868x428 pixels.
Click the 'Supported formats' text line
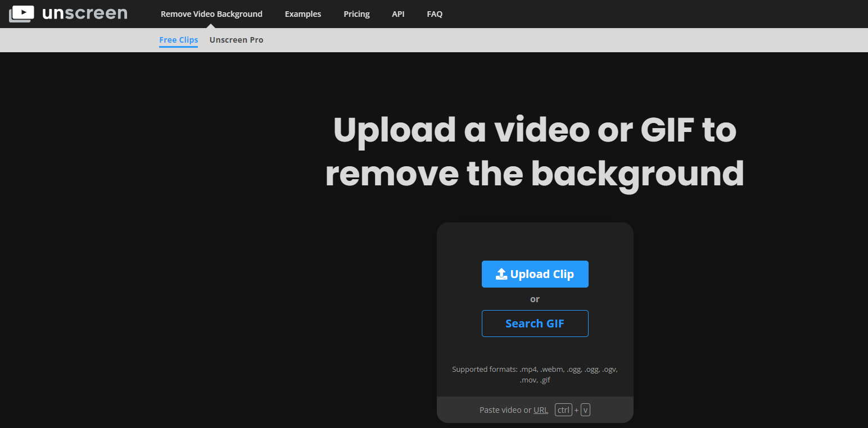[535, 370]
